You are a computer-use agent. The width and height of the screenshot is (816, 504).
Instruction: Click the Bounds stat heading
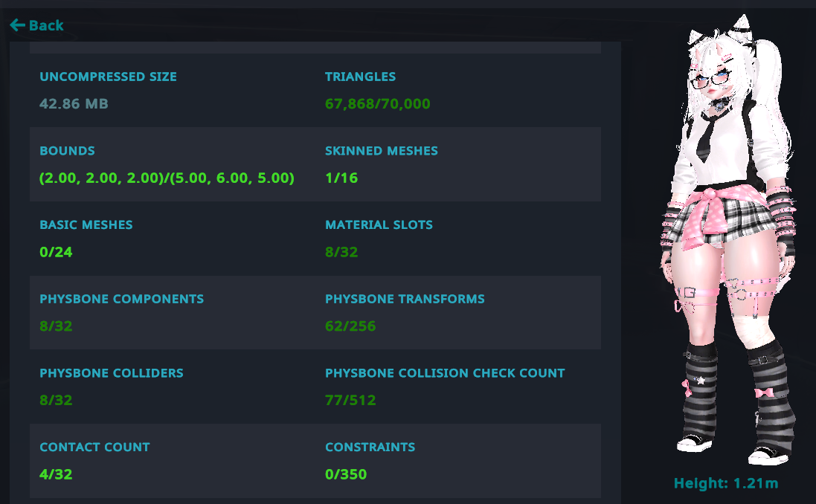67,151
